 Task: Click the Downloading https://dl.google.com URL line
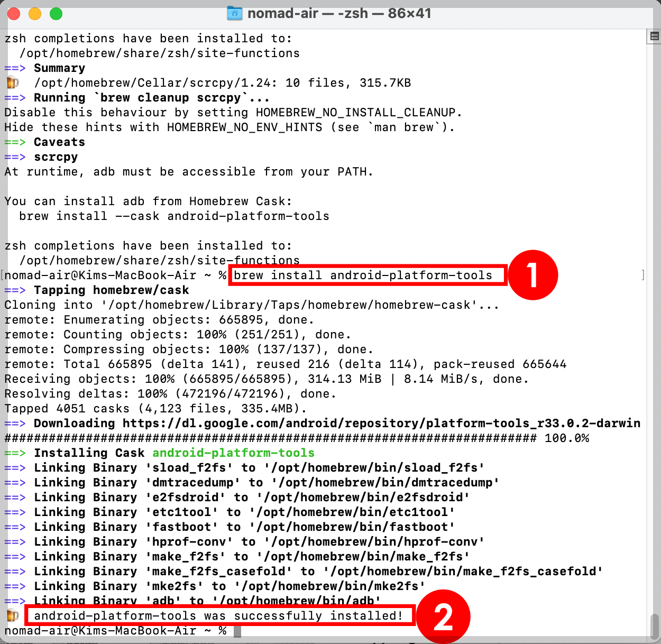322,424
